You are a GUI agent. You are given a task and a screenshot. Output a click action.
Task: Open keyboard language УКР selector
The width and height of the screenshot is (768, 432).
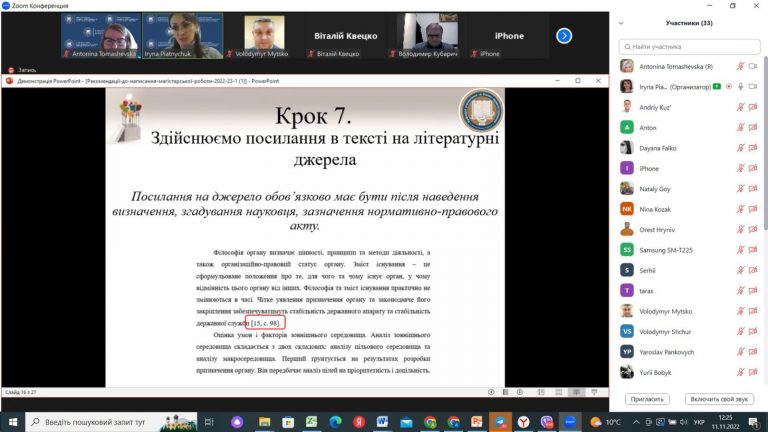699,422
